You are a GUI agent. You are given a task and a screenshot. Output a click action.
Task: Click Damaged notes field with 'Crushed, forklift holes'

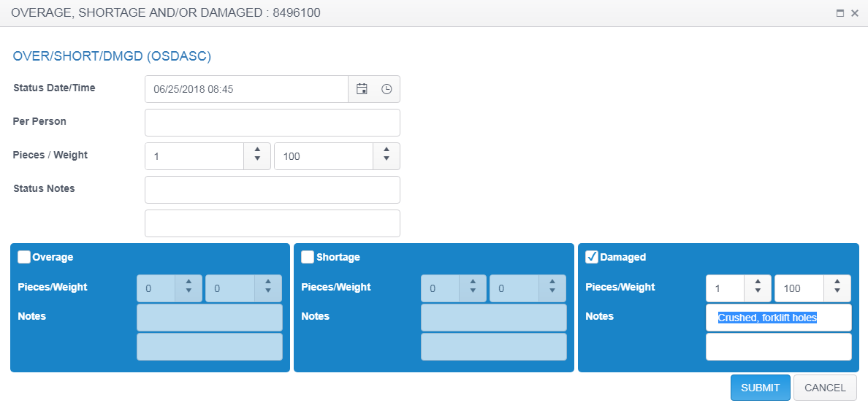click(x=778, y=318)
